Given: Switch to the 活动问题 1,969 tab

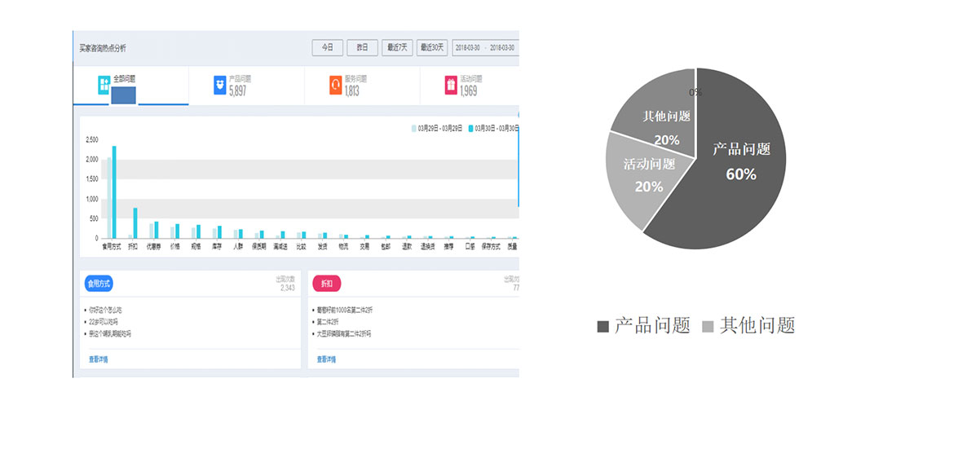Looking at the screenshot, I should click(470, 86).
